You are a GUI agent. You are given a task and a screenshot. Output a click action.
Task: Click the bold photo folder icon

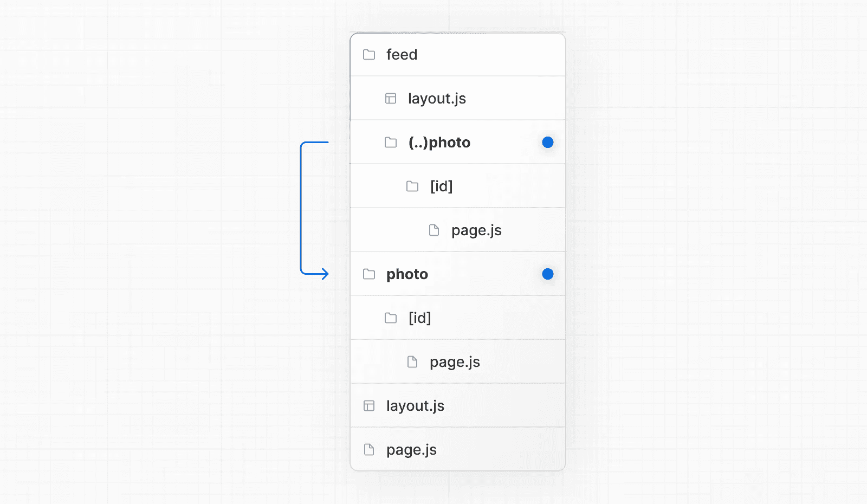coord(369,274)
